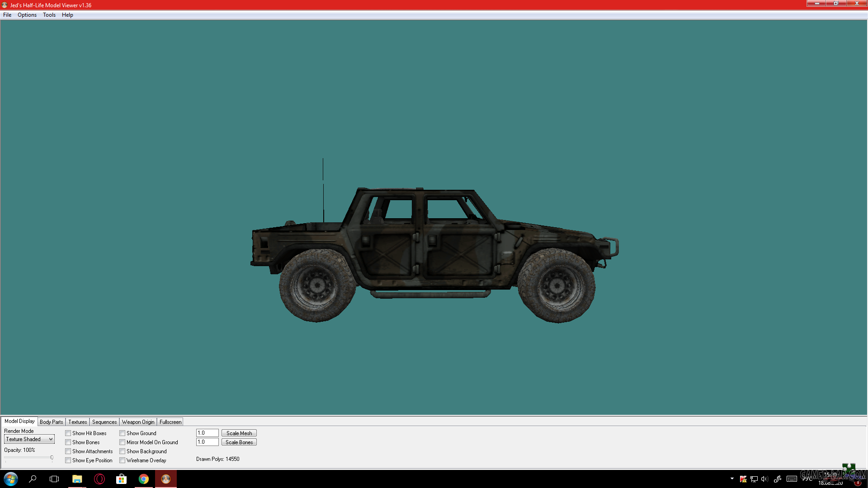Click the Scale Mesh button
This screenshot has height=488, width=868.
click(239, 433)
